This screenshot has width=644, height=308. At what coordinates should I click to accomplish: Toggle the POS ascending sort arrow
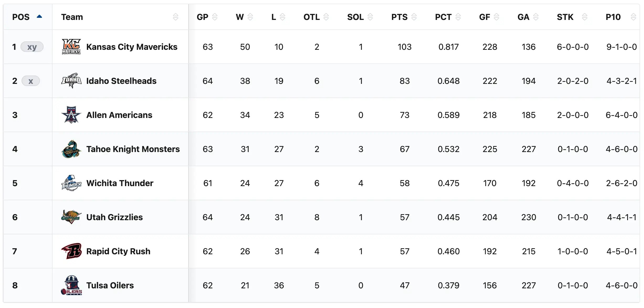[x=39, y=17]
